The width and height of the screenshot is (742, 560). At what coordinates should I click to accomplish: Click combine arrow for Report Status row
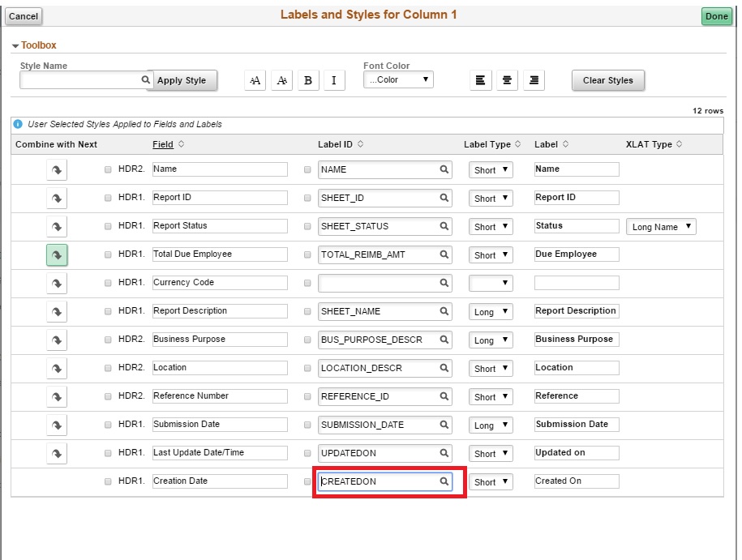57,227
